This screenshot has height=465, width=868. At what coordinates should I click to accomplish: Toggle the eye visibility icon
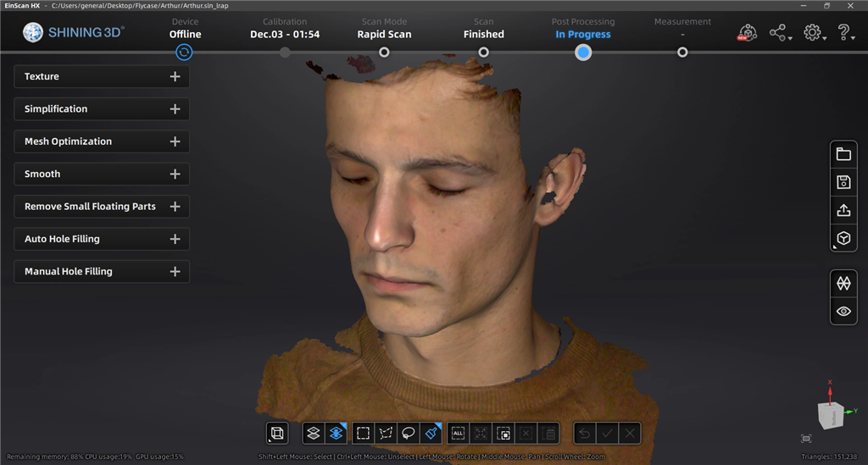point(843,312)
